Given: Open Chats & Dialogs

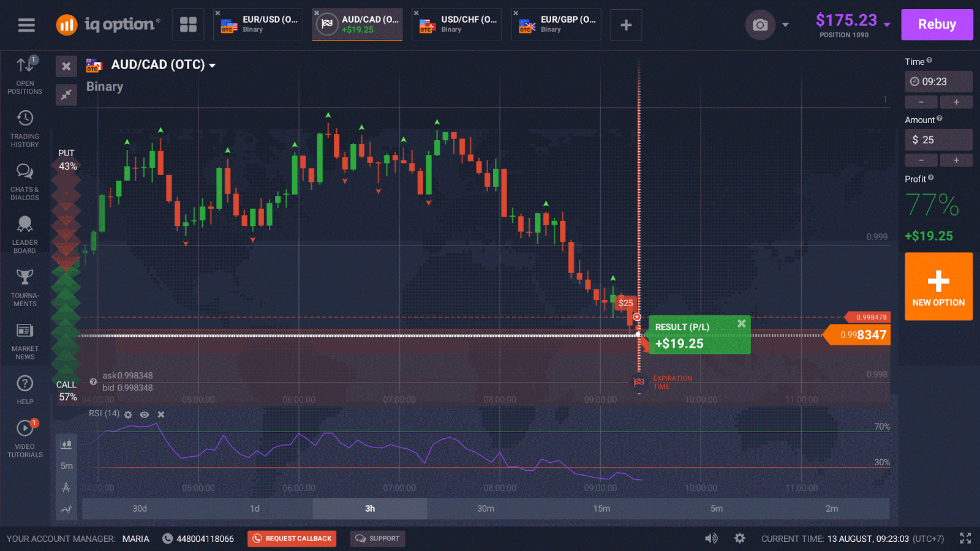Looking at the screenshot, I should coord(25,182).
